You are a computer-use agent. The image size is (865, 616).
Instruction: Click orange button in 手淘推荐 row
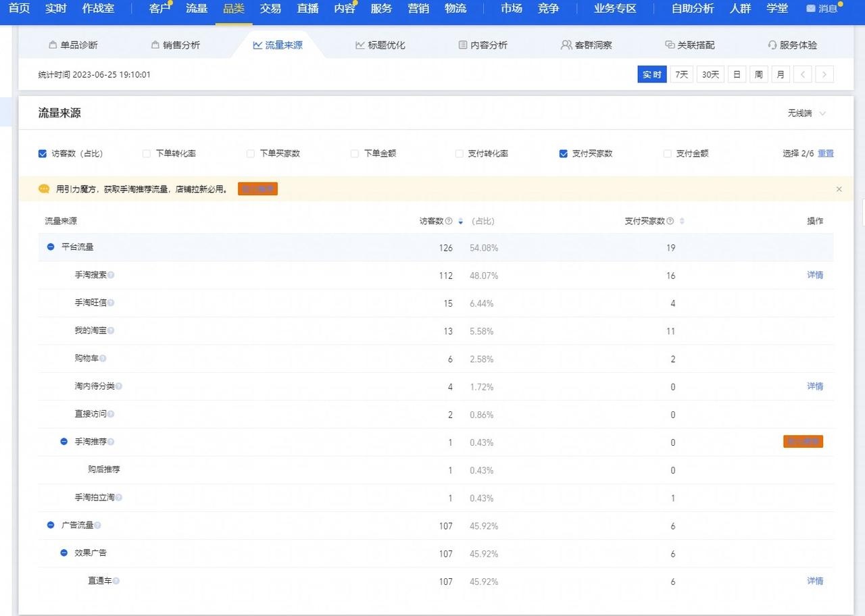(x=803, y=442)
